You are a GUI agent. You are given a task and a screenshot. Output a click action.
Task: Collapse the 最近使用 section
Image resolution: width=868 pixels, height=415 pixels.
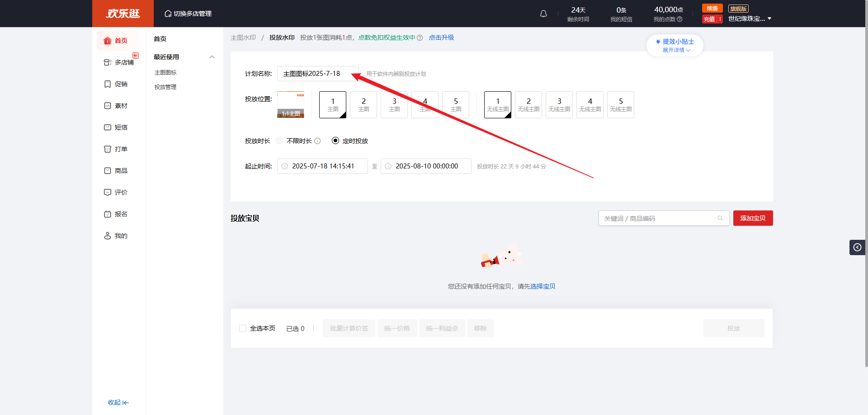212,57
